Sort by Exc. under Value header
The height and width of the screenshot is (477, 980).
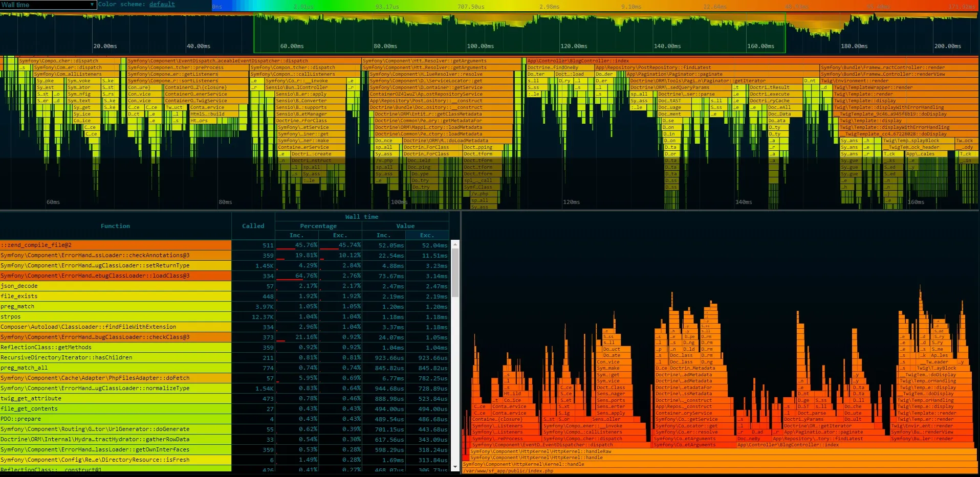[427, 235]
